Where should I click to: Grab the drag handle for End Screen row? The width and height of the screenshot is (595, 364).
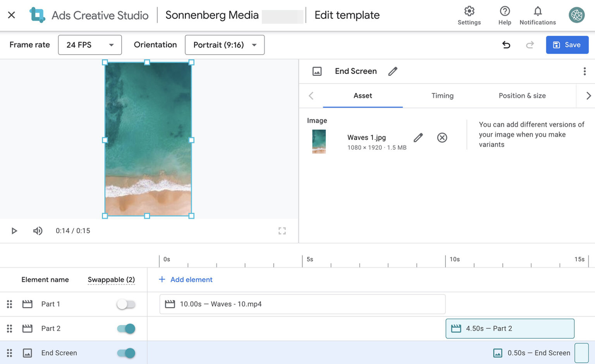10,353
